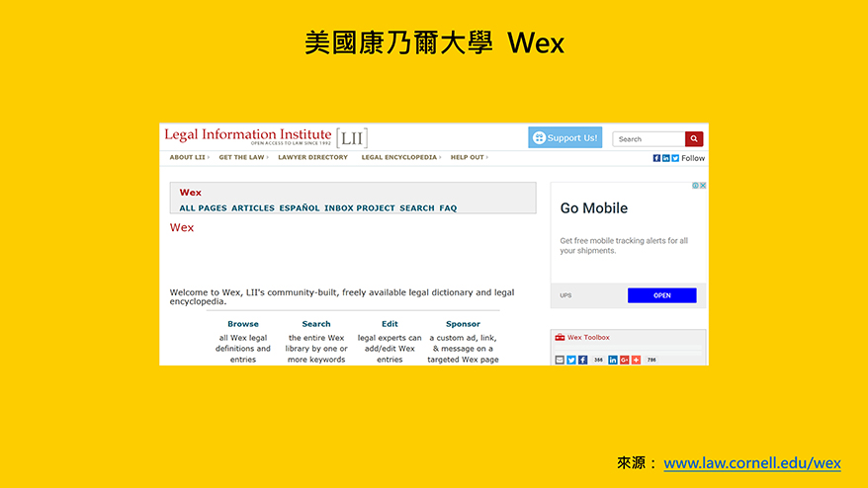
Task: Open the Lawyer Directory menu item
Action: (x=312, y=157)
